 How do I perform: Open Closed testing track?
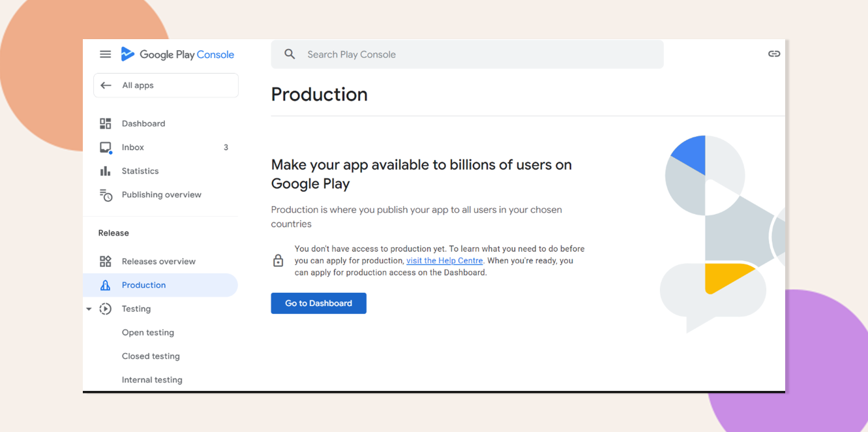tap(151, 356)
